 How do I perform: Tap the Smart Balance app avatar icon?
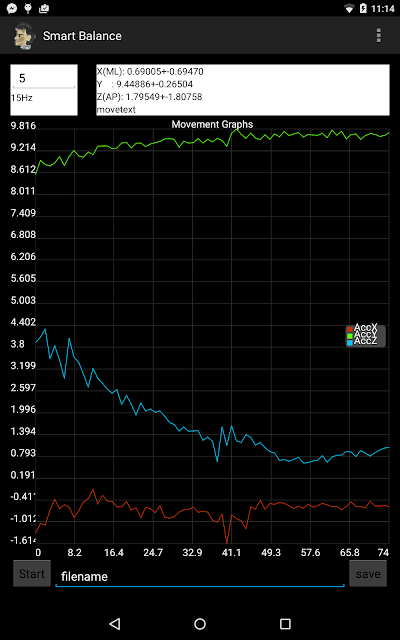coord(22,36)
